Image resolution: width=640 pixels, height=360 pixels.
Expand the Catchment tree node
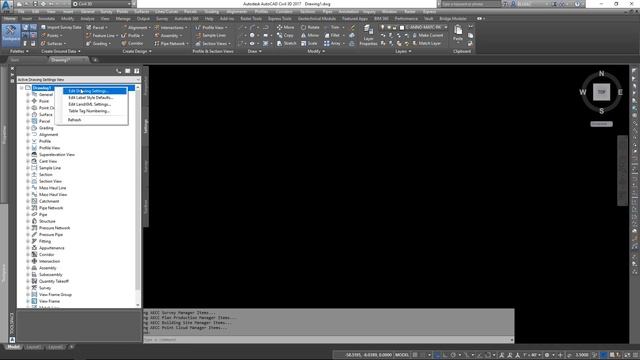(x=28, y=201)
